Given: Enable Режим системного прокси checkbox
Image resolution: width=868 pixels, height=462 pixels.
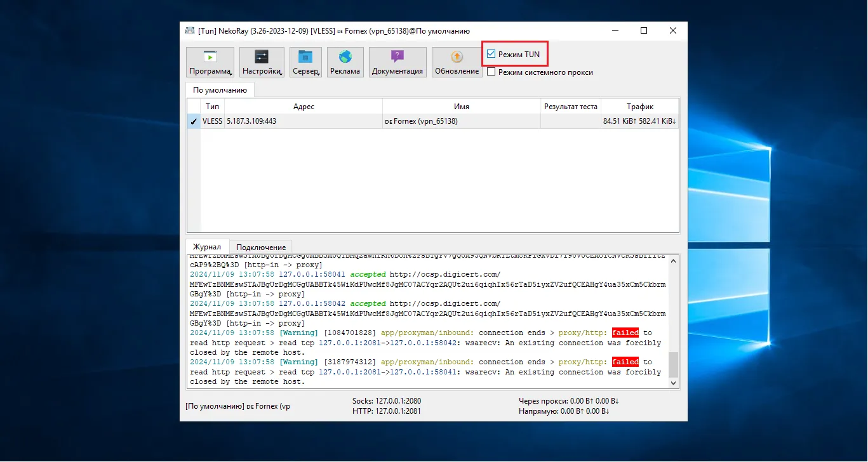Looking at the screenshot, I should click(491, 72).
